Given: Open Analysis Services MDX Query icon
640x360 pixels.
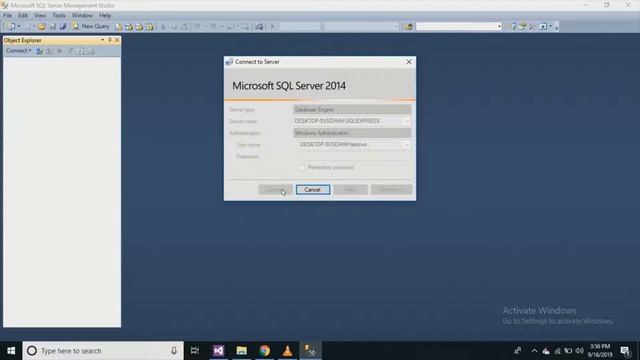Looking at the screenshot, I should pyautogui.click(x=129, y=27).
